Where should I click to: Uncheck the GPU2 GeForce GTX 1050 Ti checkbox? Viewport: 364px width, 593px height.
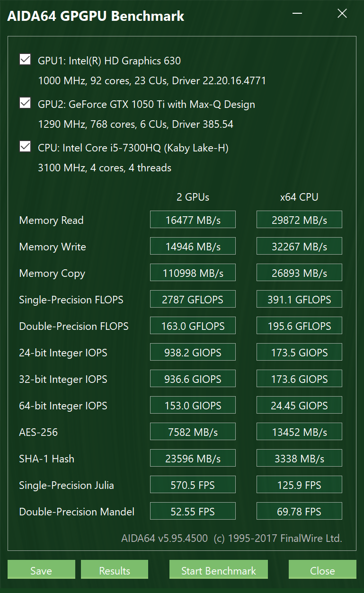tap(25, 103)
